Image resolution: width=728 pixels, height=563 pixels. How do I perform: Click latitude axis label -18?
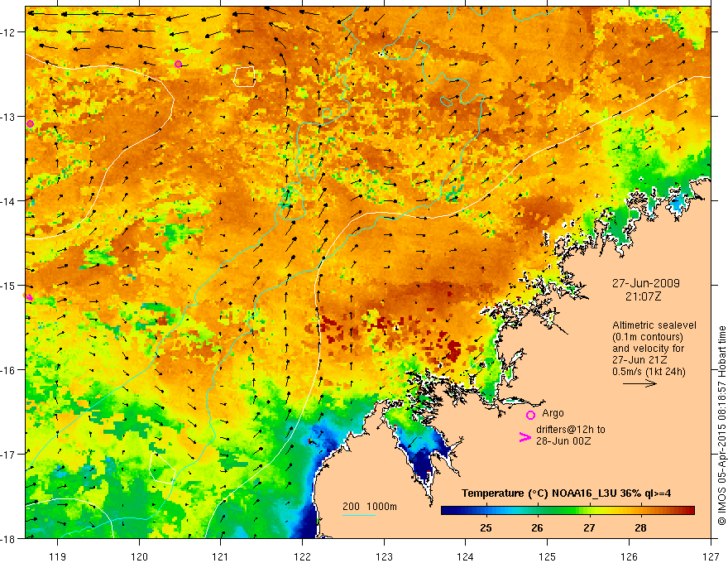point(7,539)
